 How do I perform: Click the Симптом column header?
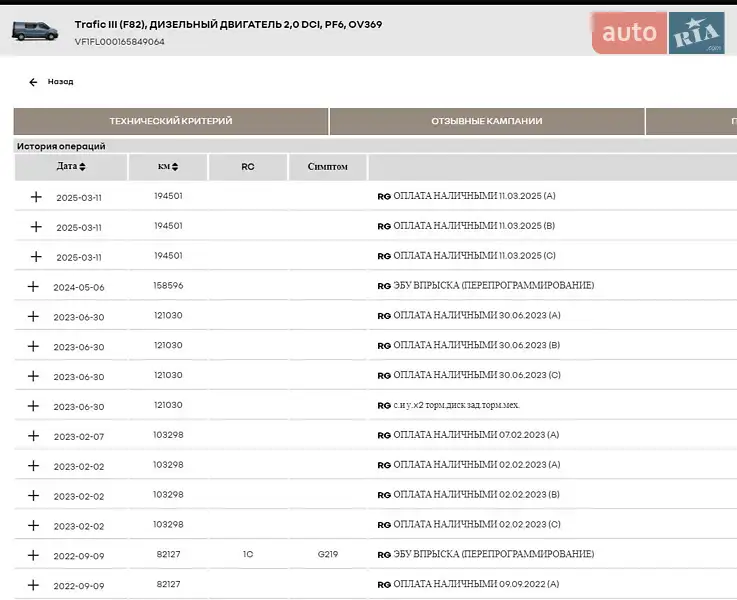click(328, 167)
